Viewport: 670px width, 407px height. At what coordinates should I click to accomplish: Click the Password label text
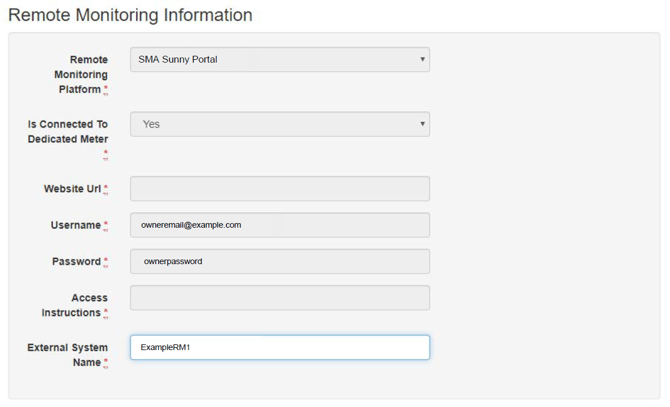(76, 262)
